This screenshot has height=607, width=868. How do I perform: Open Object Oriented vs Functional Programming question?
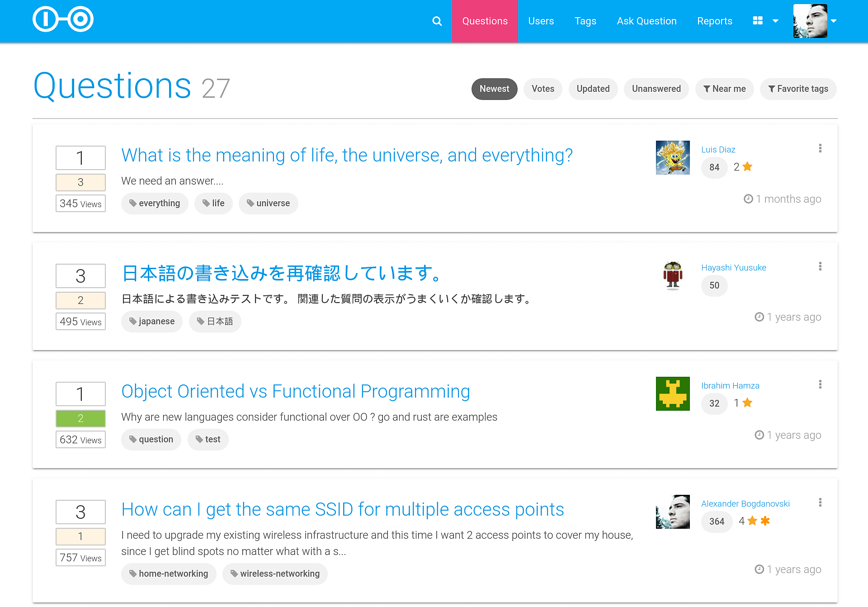pos(295,392)
